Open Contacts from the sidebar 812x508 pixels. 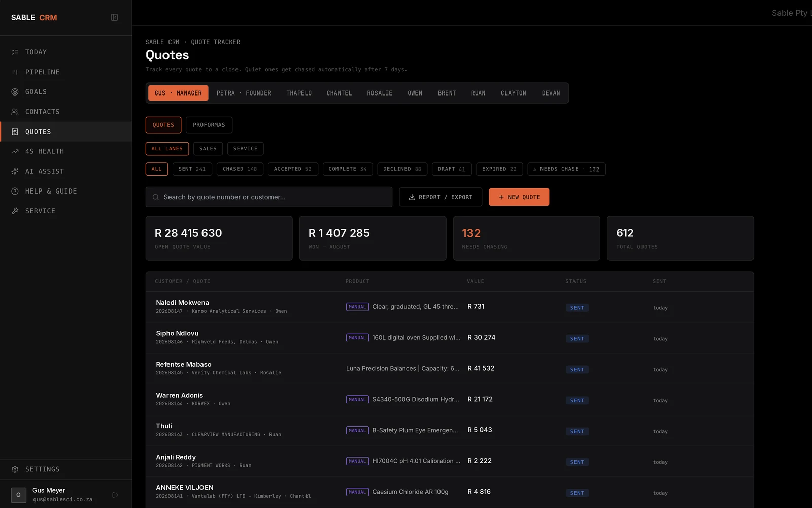tap(66, 112)
